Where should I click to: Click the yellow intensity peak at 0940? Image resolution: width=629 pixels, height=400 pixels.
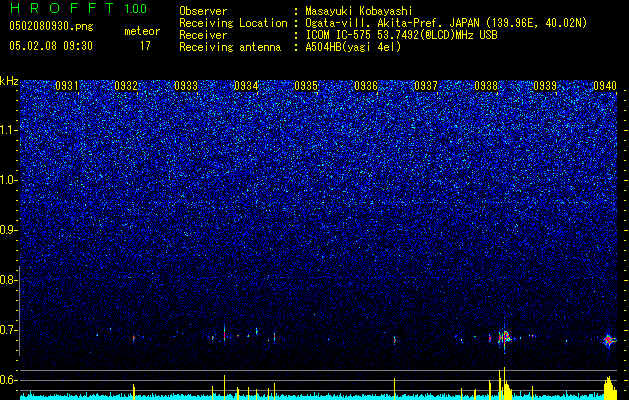pyautogui.click(x=610, y=388)
